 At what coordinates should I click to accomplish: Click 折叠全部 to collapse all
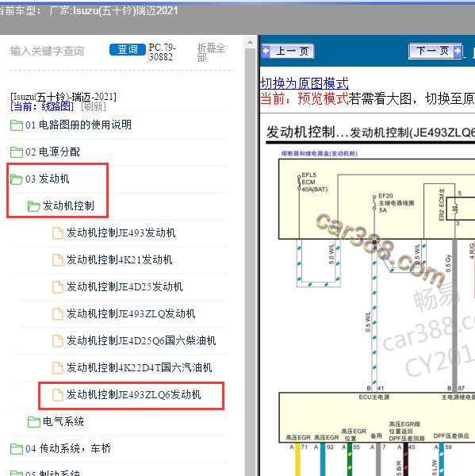[211, 52]
